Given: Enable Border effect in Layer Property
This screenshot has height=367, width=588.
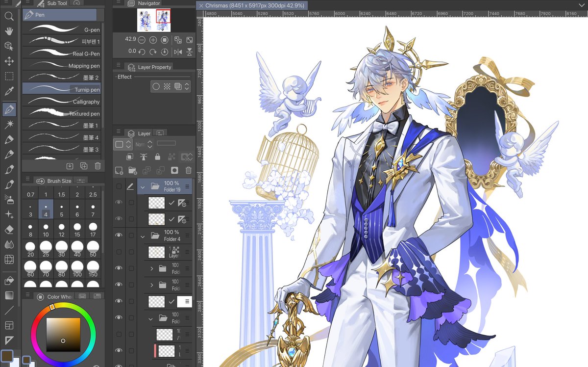Looking at the screenshot, I should [156, 86].
